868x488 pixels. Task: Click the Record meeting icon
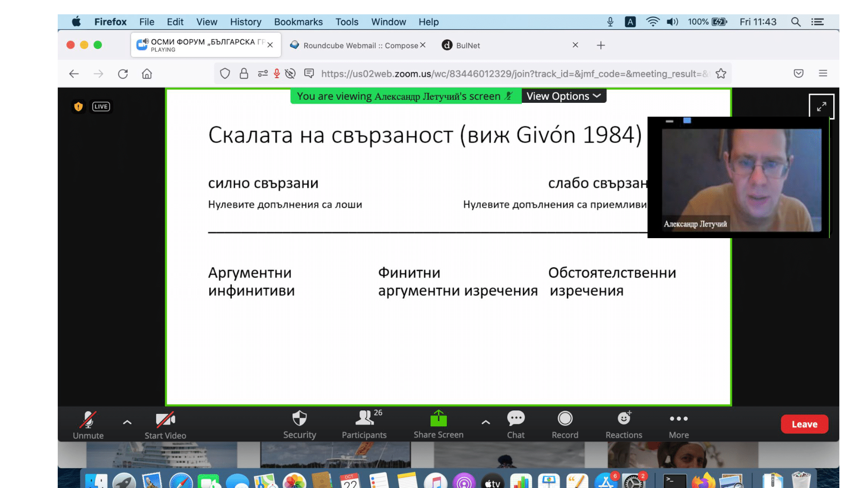(565, 419)
